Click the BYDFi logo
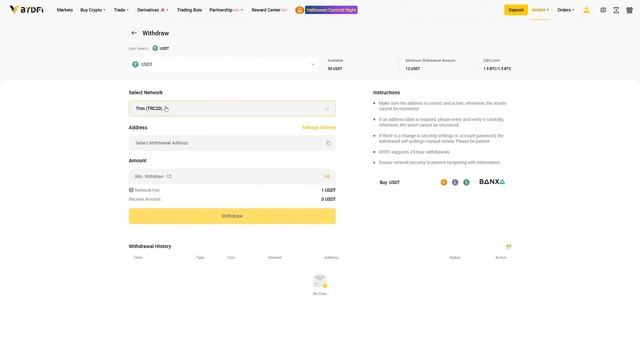 [x=27, y=10]
